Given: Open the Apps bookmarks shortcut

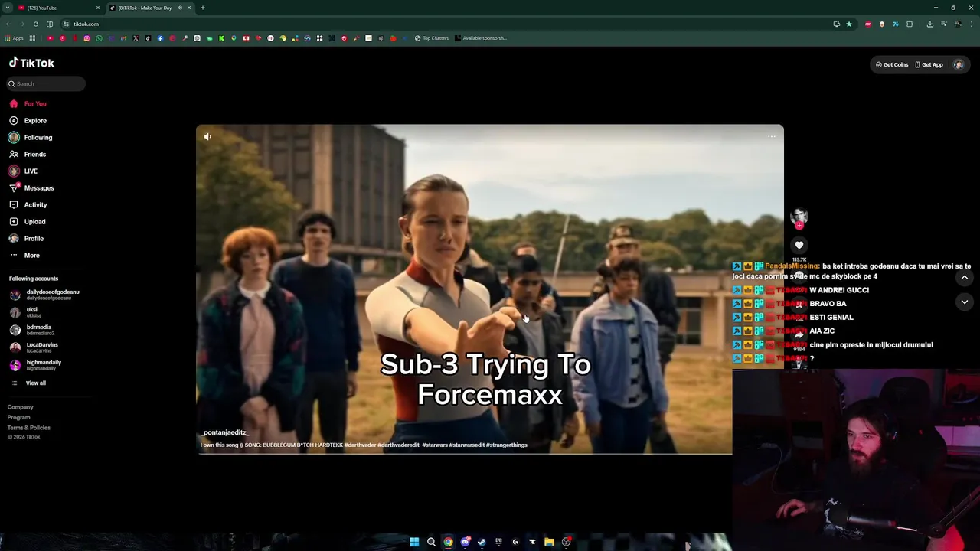Looking at the screenshot, I should point(14,38).
